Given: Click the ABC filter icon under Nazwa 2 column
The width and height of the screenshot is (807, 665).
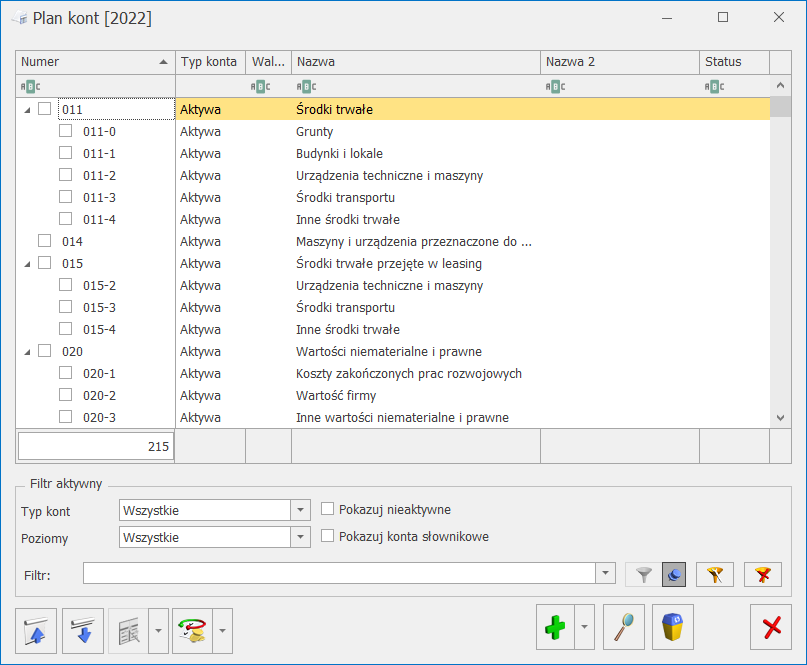Looking at the screenshot, I should 555,86.
